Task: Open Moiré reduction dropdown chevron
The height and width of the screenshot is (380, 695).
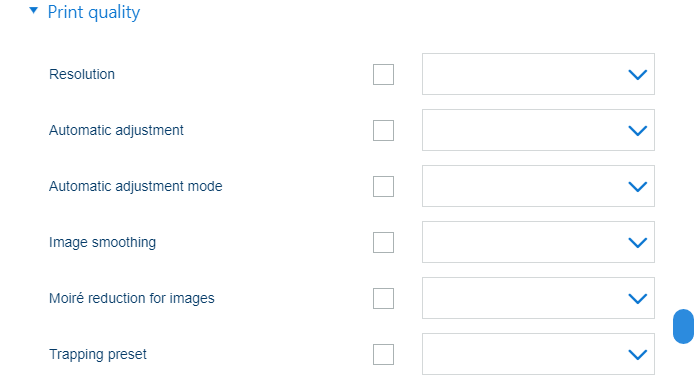Action: point(637,298)
